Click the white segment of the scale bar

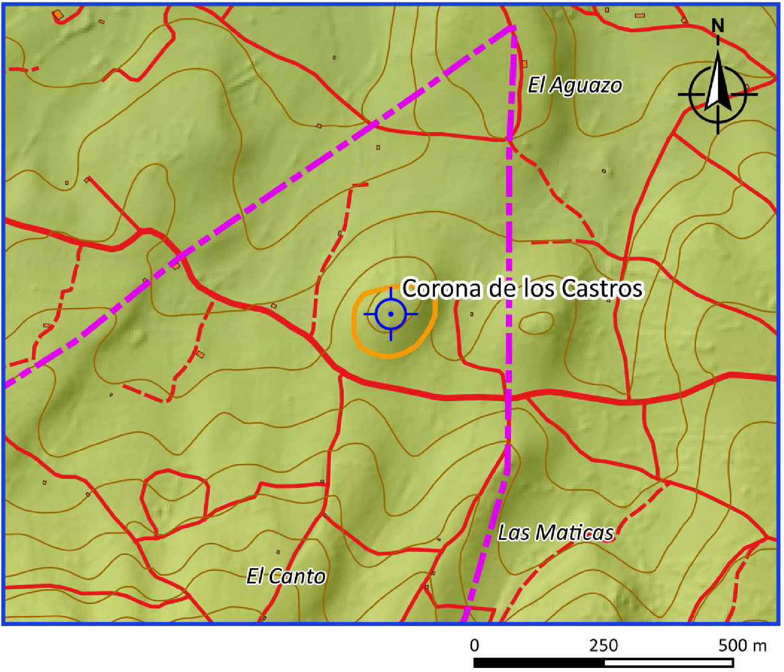(x=669, y=662)
